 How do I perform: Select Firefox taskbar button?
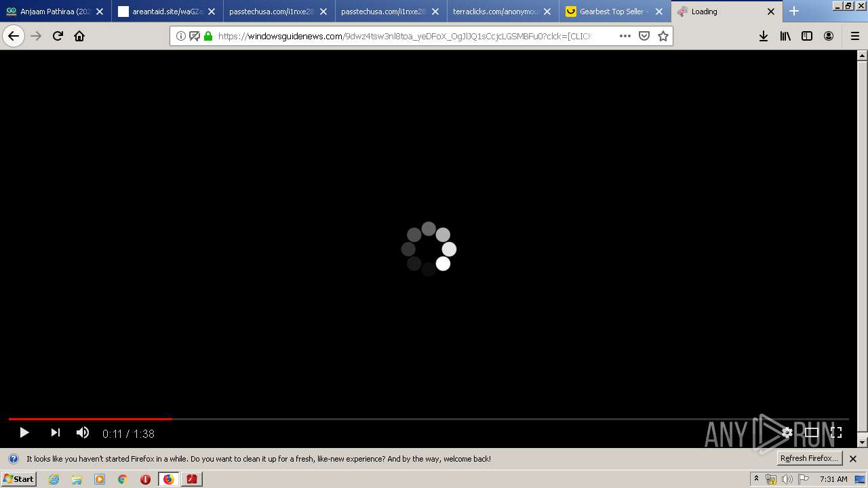pos(168,479)
